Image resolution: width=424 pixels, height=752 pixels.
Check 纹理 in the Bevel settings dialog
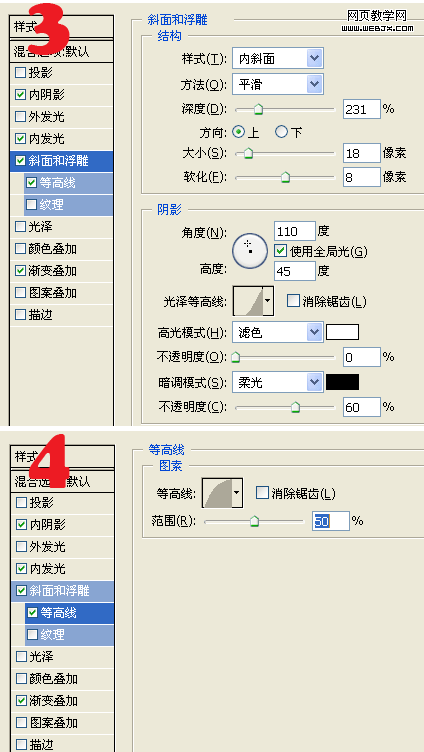tap(32, 205)
